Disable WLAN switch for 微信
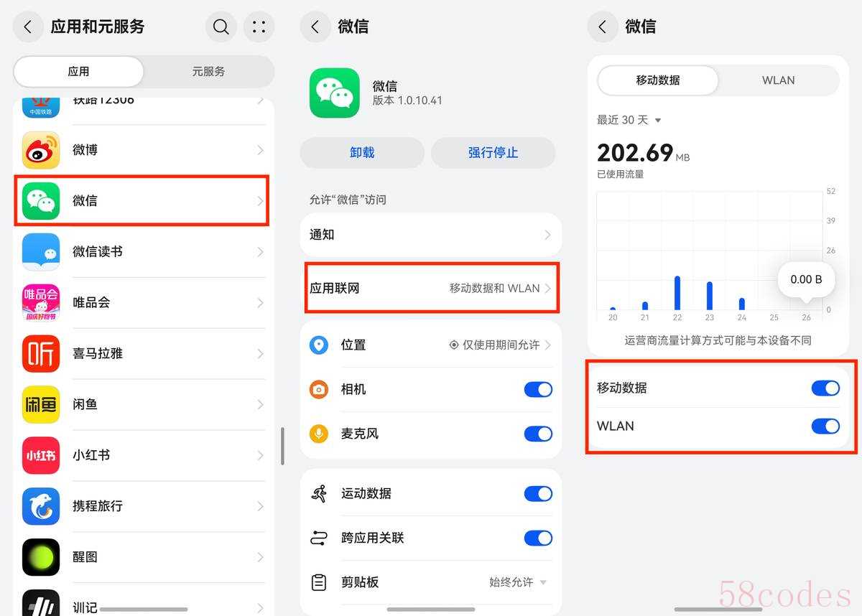The image size is (862, 616). [x=825, y=426]
